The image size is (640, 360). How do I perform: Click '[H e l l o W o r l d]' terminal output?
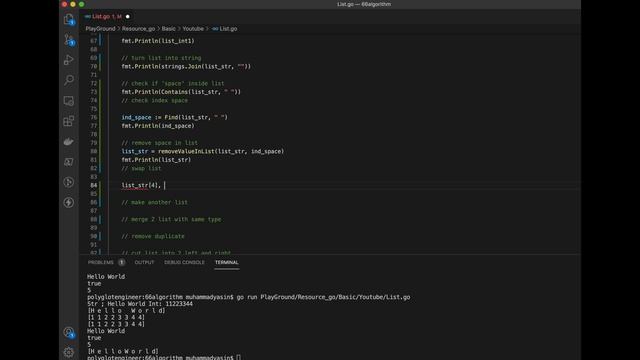point(127,311)
